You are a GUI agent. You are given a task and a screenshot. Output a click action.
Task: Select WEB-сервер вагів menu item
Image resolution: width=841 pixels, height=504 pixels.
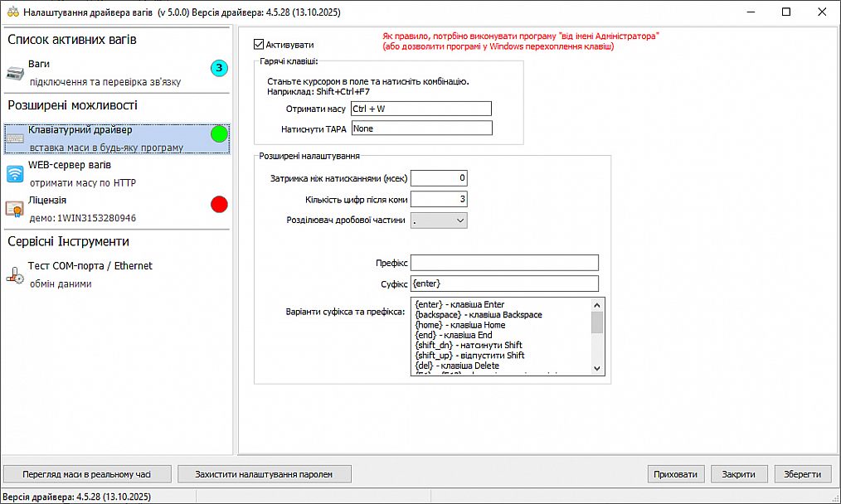[x=70, y=165]
